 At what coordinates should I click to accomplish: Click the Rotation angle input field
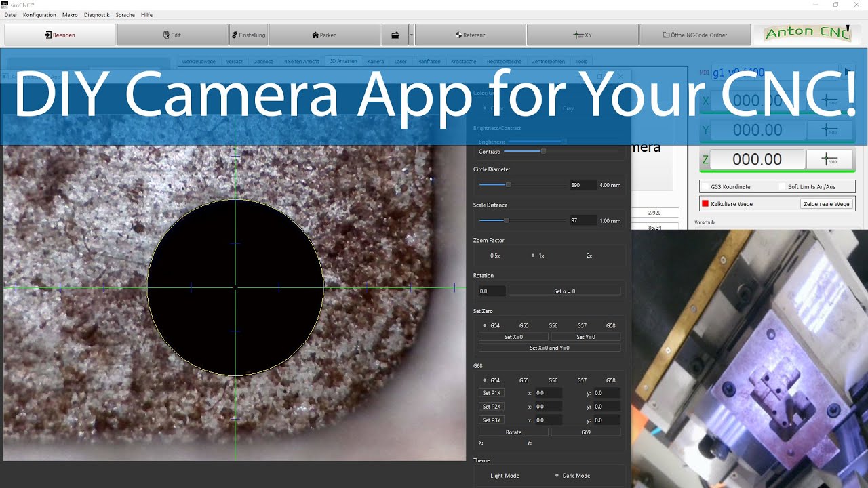click(492, 291)
